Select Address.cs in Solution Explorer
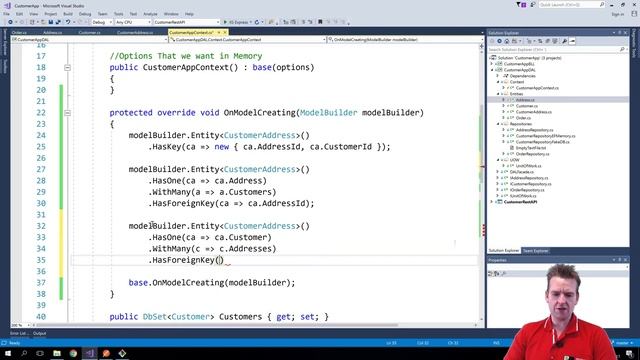This screenshot has width=640, height=360. pyautogui.click(x=525, y=100)
